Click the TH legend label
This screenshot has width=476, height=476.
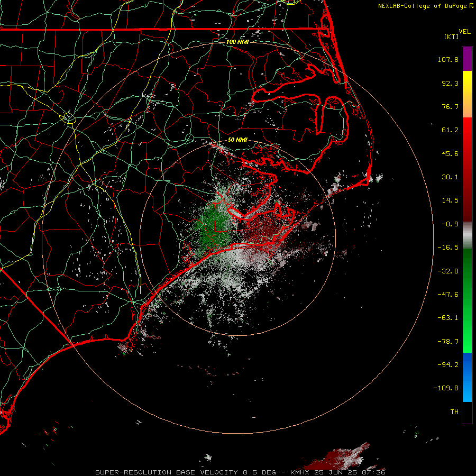(454, 411)
